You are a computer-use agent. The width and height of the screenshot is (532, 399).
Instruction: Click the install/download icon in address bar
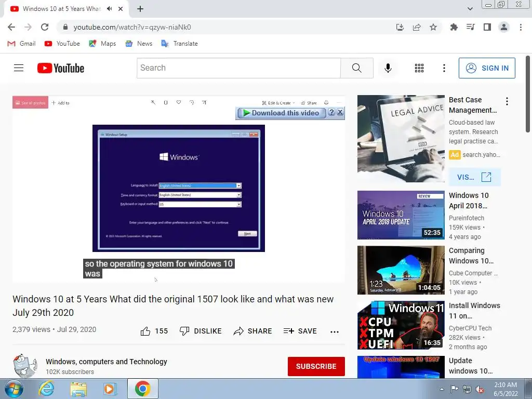400,27
